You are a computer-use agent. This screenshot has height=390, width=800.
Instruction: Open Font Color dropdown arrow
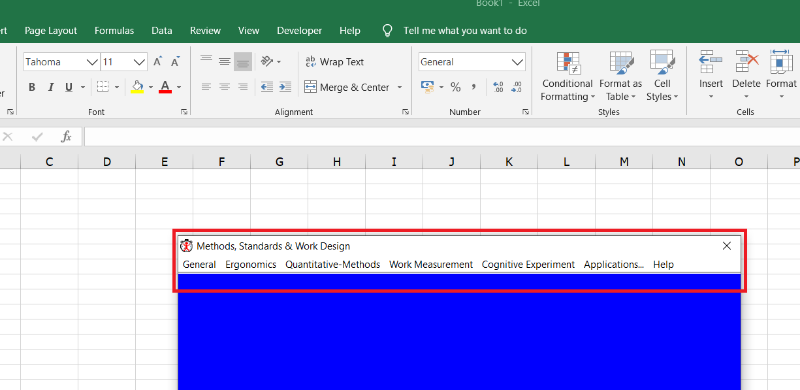[x=179, y=87]
